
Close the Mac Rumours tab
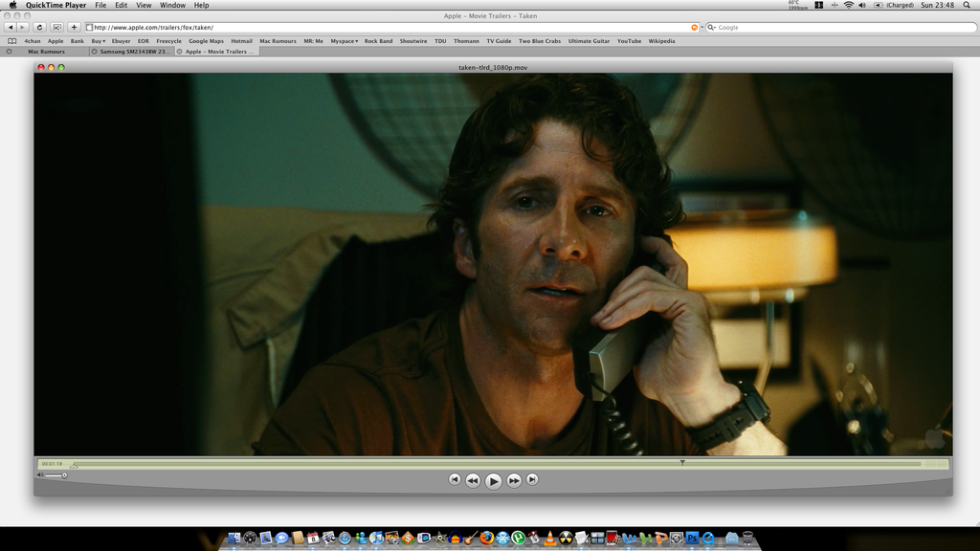coord(9,52)
